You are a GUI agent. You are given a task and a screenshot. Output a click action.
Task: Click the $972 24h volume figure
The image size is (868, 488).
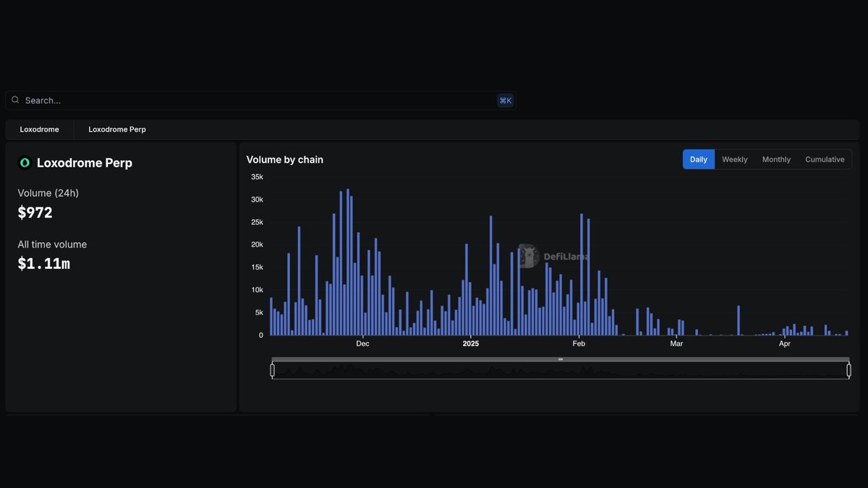[35, 212]
